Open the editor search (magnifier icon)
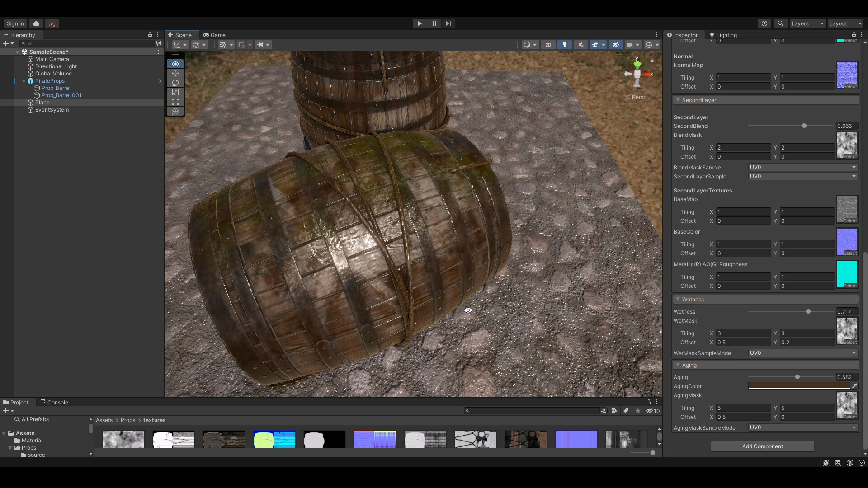Viewport: 868px width, 488px height. [x=780, y=23]
